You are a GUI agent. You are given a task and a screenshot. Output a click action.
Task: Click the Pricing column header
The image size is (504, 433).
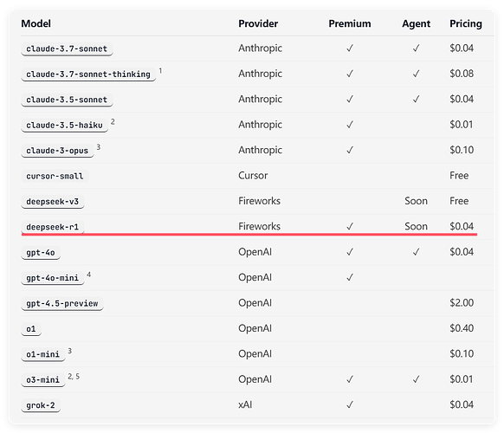coord(466,23)
